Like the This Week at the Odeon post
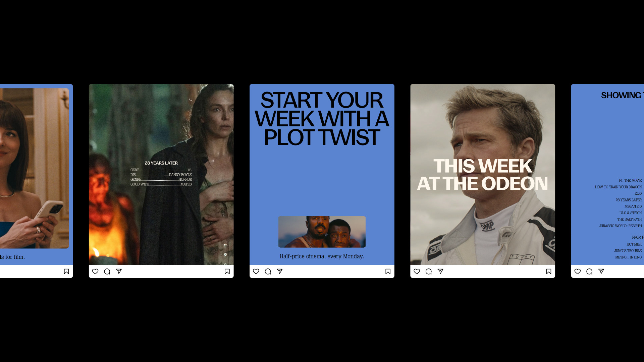Screen dimensions: 644x362 tap(417, 271)
